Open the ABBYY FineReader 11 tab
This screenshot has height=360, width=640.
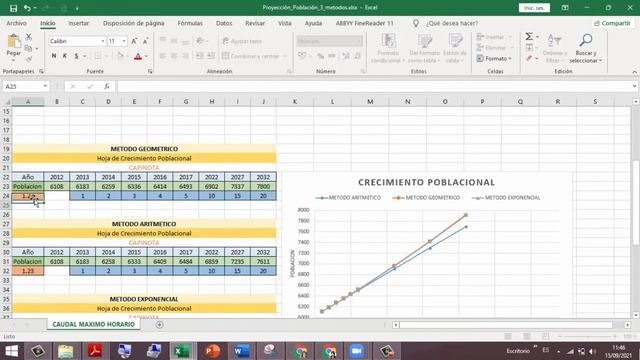pyautogui.click(x=364, y=23)
